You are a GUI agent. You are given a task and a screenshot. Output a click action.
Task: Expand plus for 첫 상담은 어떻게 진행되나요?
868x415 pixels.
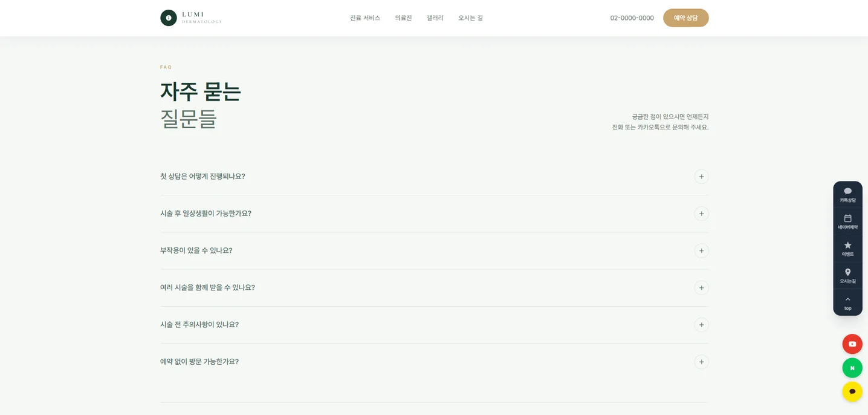click(701, 177)
